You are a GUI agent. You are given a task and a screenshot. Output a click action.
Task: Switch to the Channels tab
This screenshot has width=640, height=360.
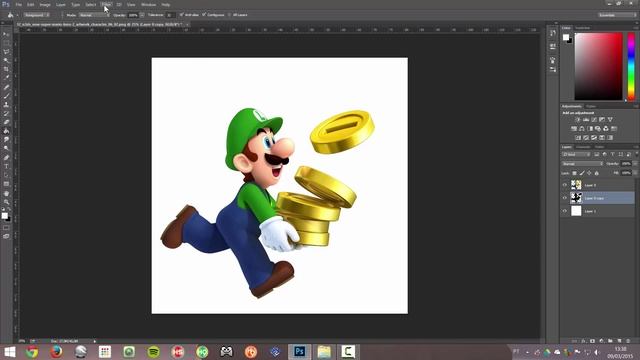click(583, 147)
